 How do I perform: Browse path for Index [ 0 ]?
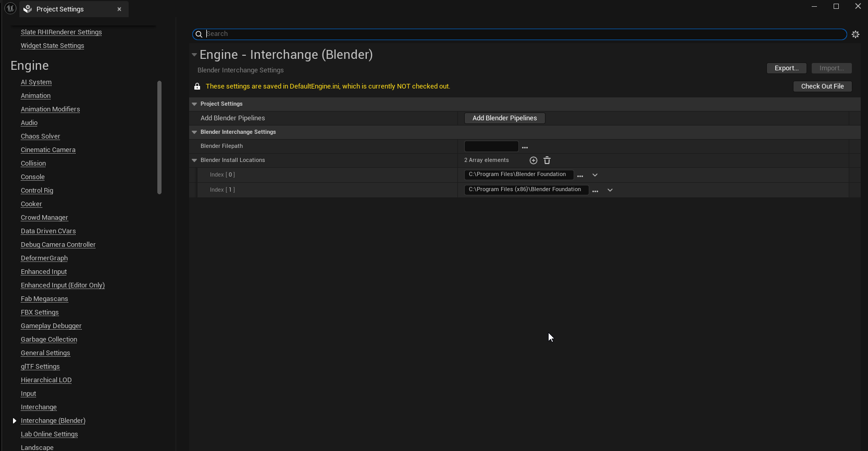(x=580, y=176)
